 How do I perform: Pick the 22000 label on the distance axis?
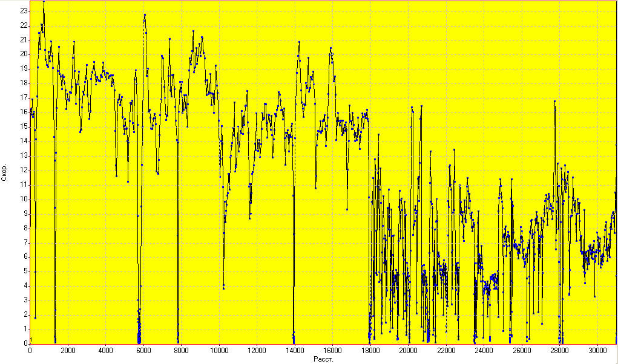point(446,351)
